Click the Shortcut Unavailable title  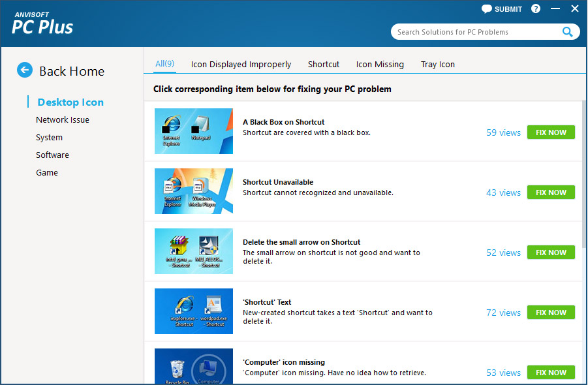click(x=278, y=182)
